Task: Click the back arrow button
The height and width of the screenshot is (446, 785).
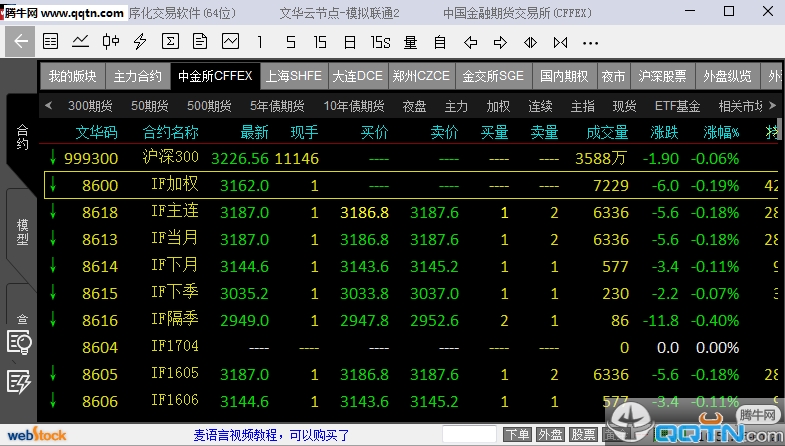Action: pyautogui.click(x=20, y=42)
